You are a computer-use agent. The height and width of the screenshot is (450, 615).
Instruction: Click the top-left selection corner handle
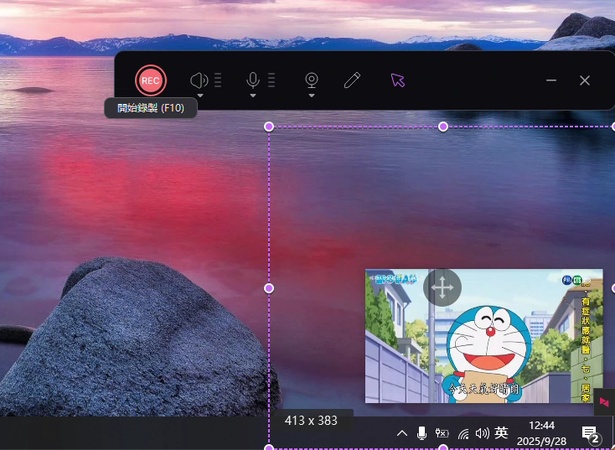[268, 127]
